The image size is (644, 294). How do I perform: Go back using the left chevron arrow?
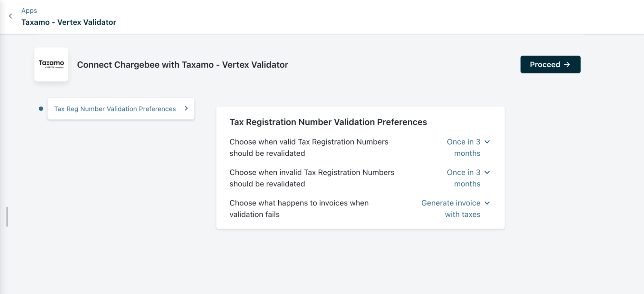coord(11,16)
